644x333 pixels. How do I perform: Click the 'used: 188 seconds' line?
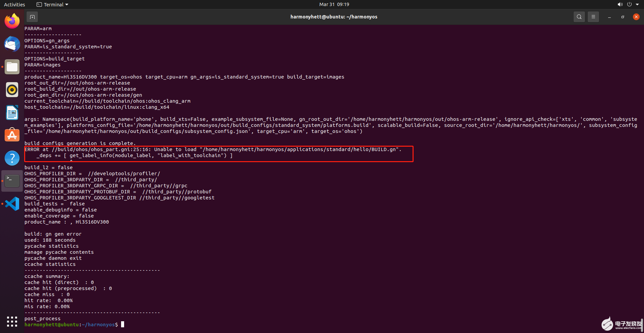click(50, 240)
